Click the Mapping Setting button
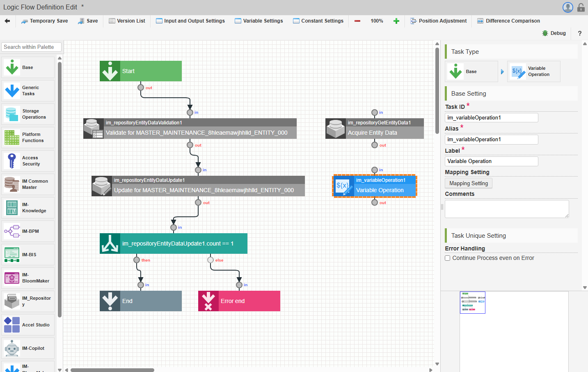The height and width of the screenshot is (372, 588). [468, 184]
